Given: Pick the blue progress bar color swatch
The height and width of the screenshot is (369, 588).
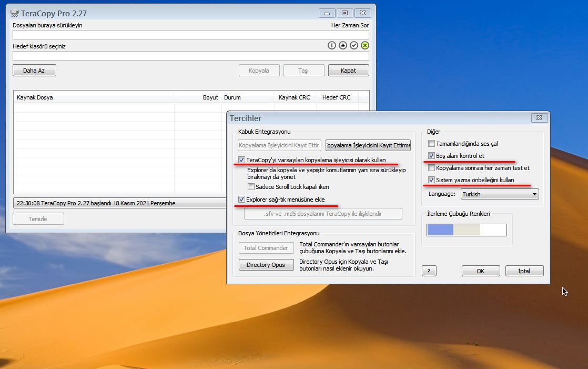Looking at the screenshot, I should [440, 230].
